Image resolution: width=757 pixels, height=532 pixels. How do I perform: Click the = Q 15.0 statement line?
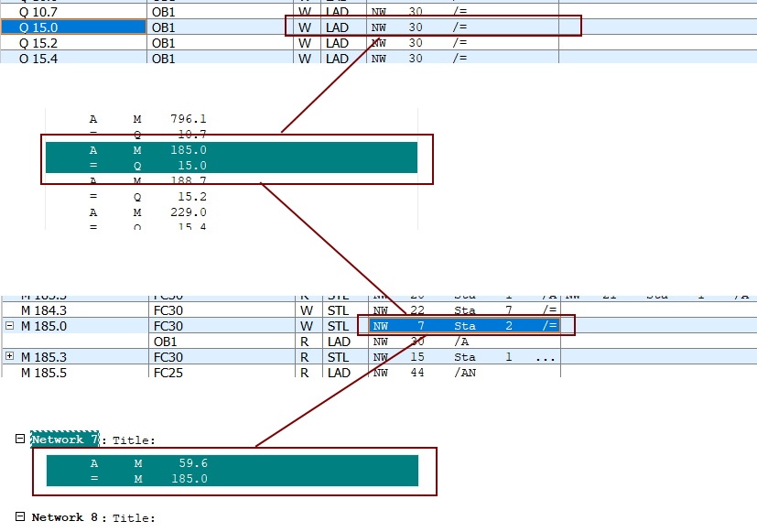coord(232,165)
